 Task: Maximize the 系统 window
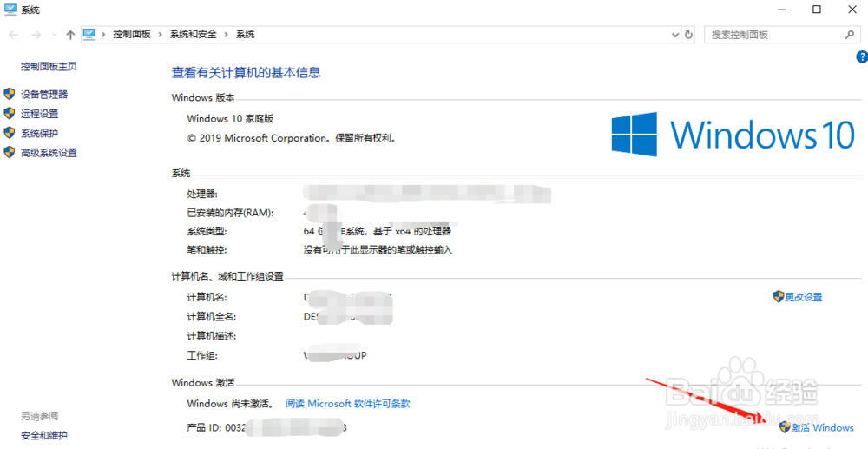coord(817,10)
